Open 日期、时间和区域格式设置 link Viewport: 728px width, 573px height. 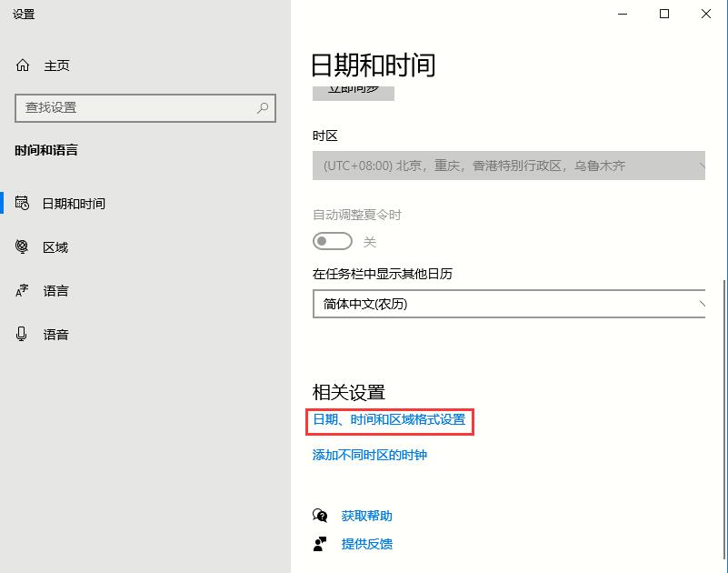389,422
